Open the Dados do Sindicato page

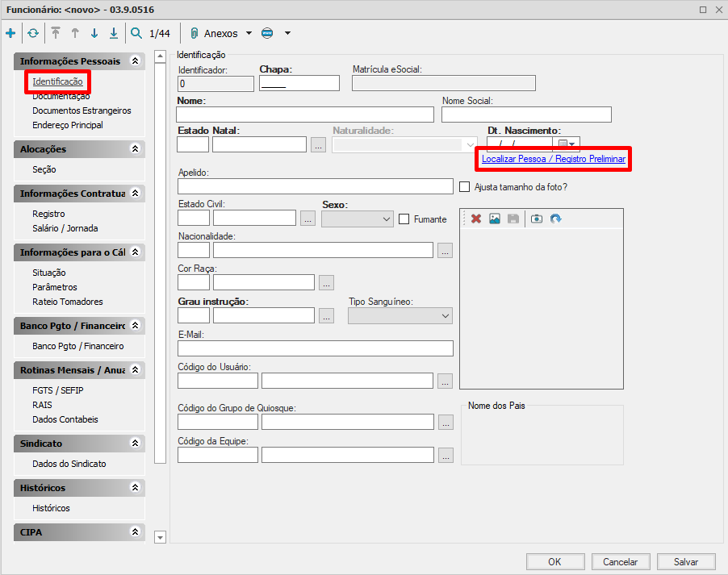[69, 464]
